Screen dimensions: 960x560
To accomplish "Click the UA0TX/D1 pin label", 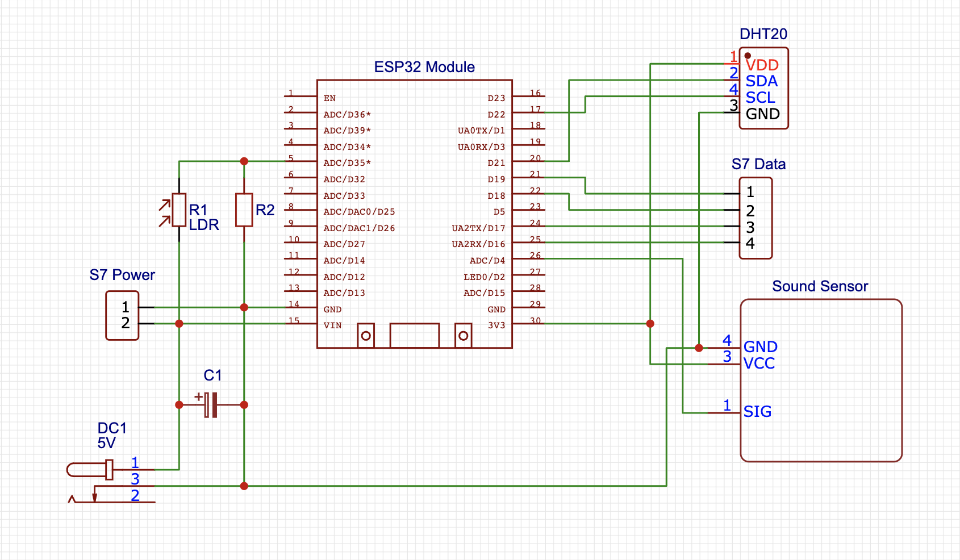I will click(482, 131).
